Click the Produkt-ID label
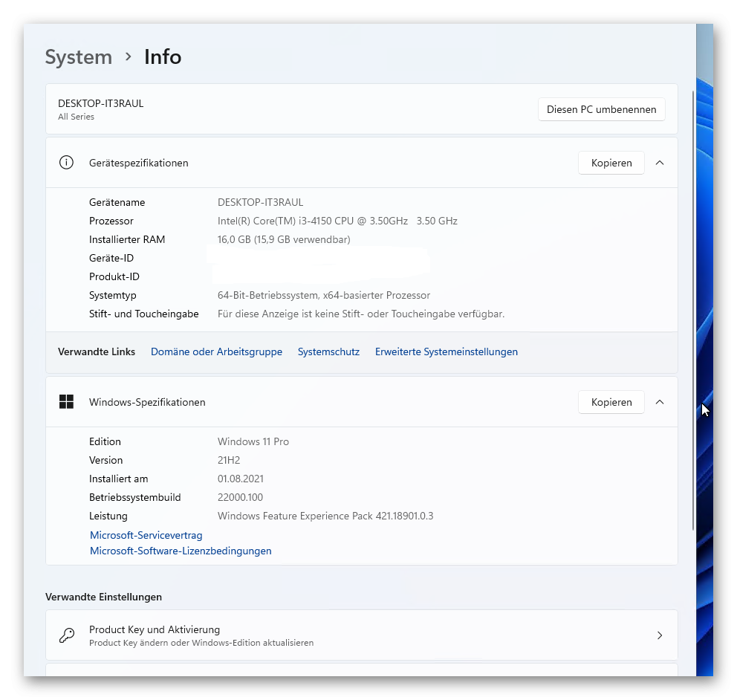This screenshot has width=737, height=700. pos(114,276)
